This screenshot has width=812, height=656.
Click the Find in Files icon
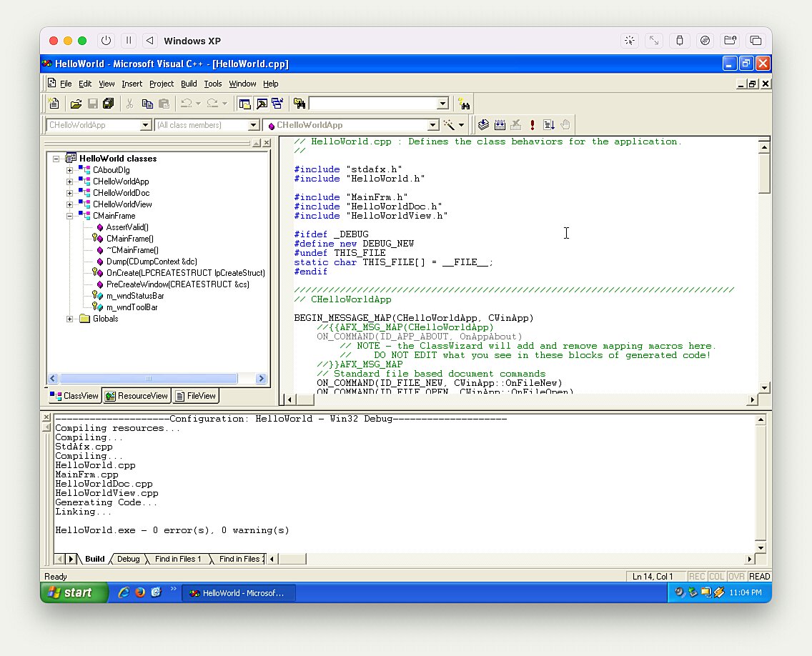299,104
